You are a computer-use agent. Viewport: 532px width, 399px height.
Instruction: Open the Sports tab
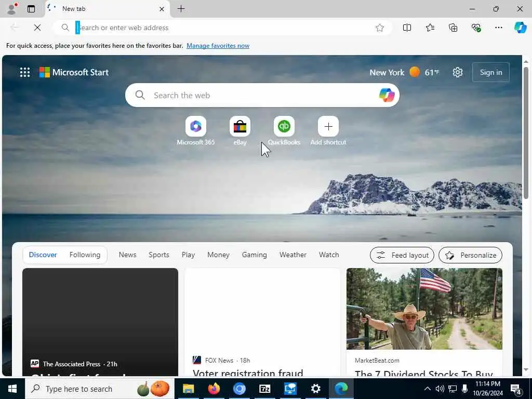tap(159, 255)
